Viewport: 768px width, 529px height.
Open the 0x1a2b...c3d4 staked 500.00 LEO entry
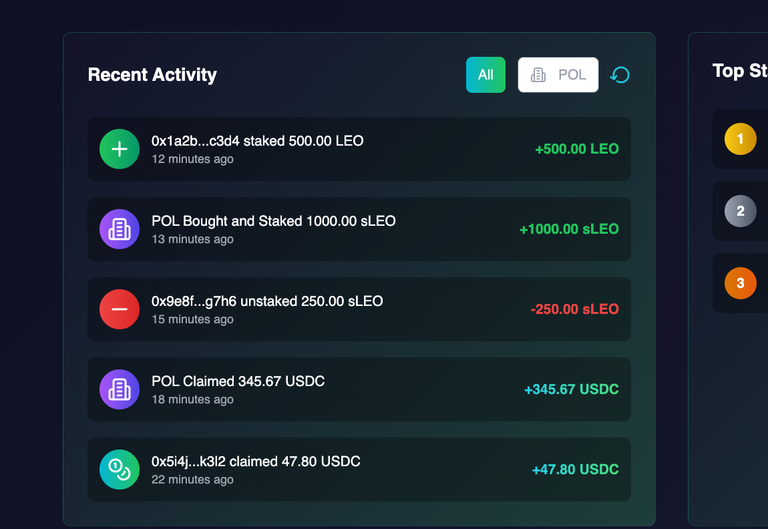tap(359, 149)
